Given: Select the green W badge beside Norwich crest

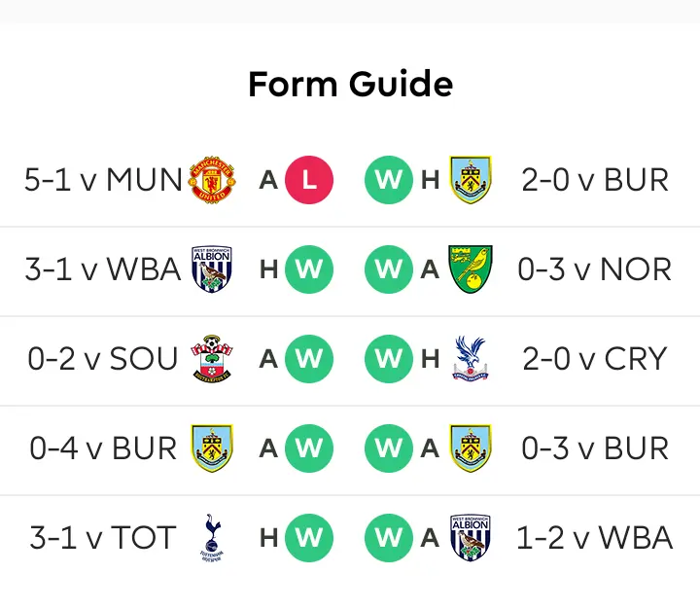Looking at the screenshot, I should tap(388, 269).
